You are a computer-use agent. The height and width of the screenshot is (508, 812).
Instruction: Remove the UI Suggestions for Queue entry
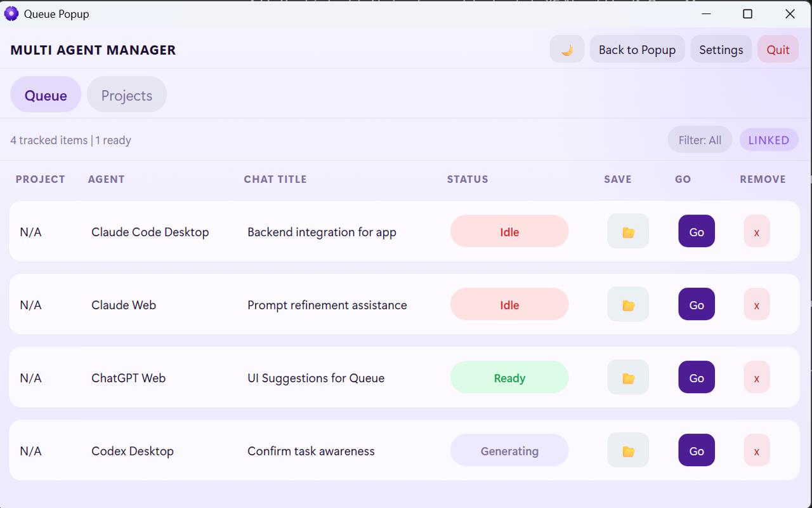756,377
